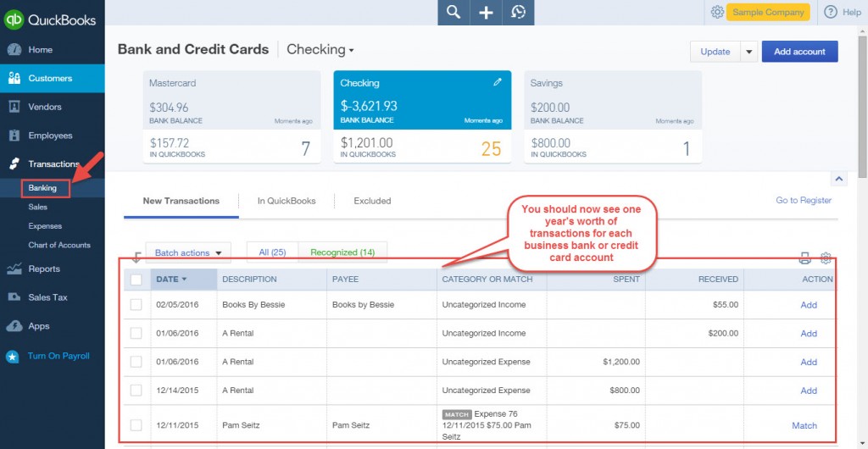Open the recent transactions clock icon

tap(518, 12)
